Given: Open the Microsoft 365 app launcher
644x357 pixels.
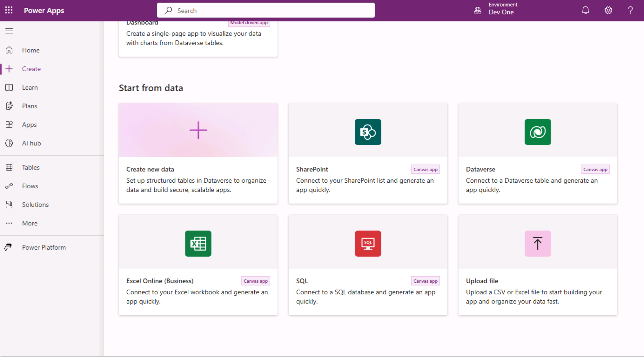Looking at the screenshot, I should click(9, 10).
